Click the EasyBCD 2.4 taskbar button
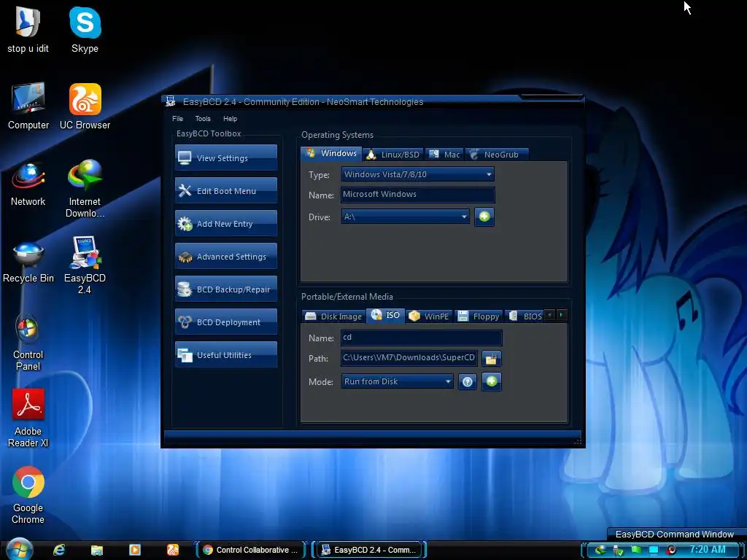 click(370, 550)
